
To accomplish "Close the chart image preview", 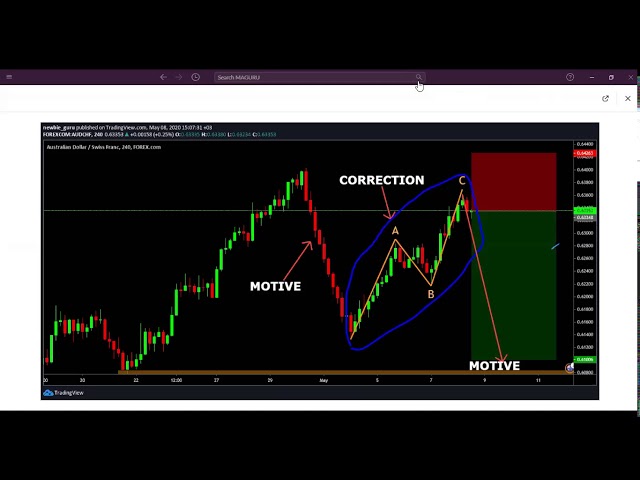I will coord(628,98).
